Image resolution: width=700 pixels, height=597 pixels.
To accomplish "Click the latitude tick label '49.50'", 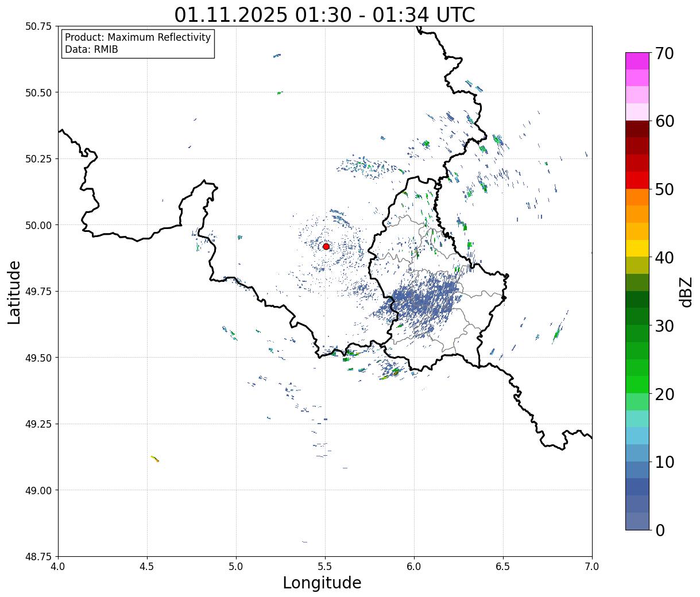I will pos(38,358).
